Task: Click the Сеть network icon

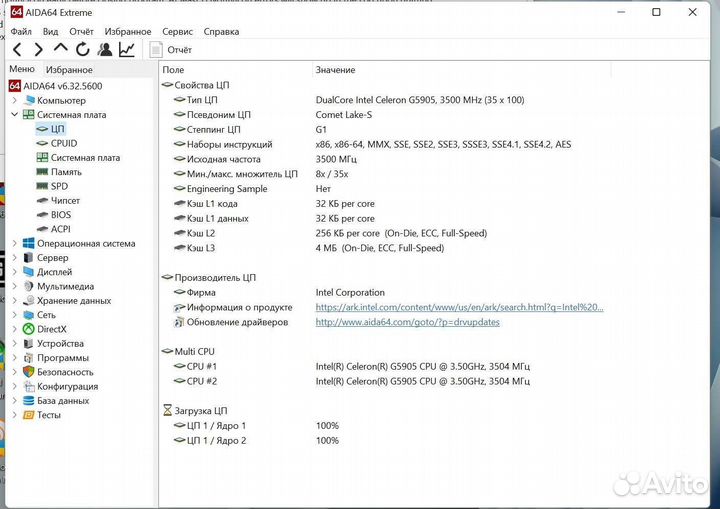Action: (x=28, y=315)
